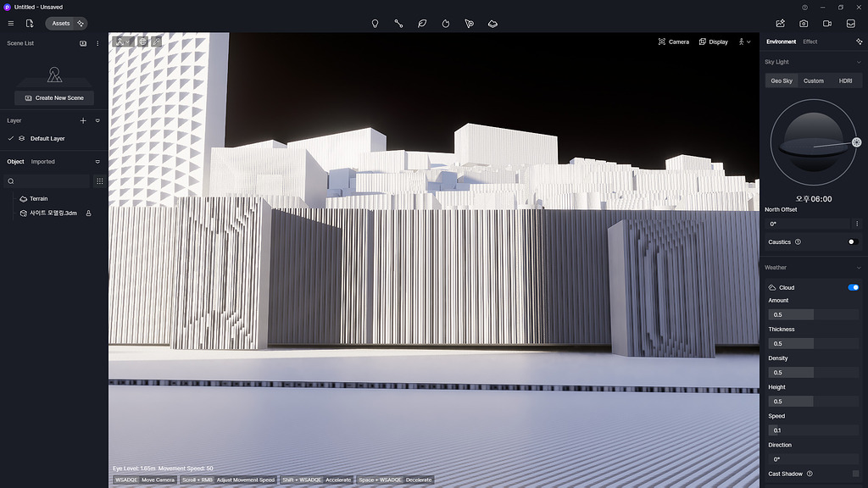Click the object search field
The width and height of the screenshot is (868, 488).
coord(47,181)
